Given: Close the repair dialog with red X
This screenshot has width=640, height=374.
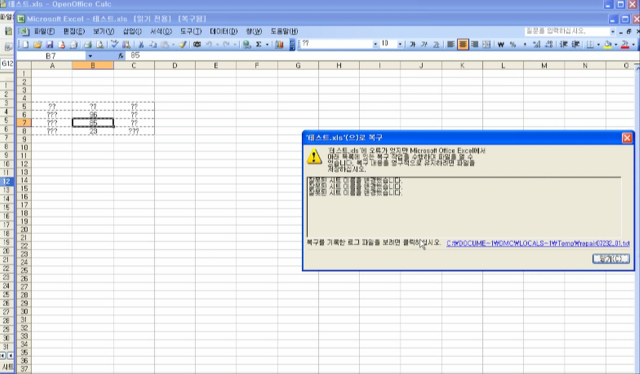Looking at the screenshot, I should click(627, 138).
